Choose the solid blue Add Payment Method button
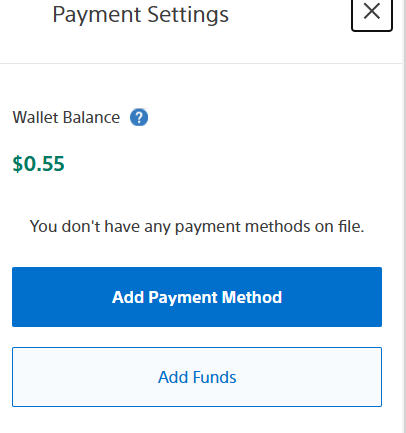The image size is (406, 433). click(x=197, y=297)
